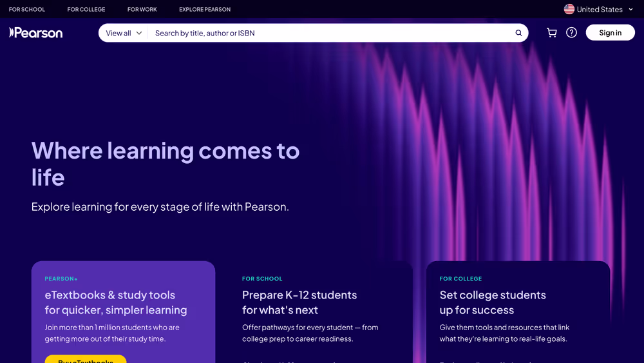Expand the View all category dropdown

point(124,33)
